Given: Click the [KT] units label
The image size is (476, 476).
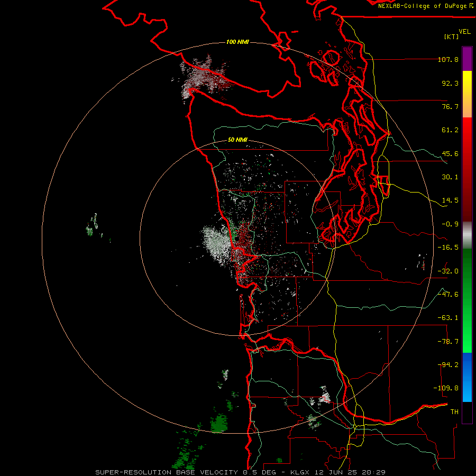Looking at the screenshot, I should (452, 36).
